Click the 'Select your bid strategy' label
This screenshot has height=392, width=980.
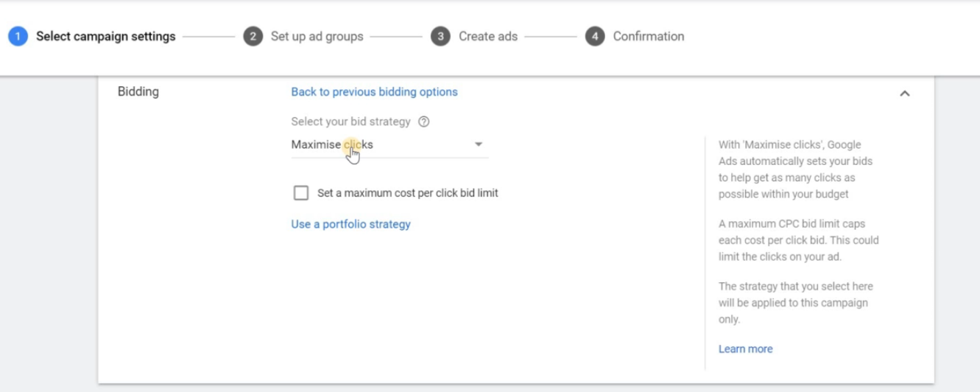[x=350, y=122]
